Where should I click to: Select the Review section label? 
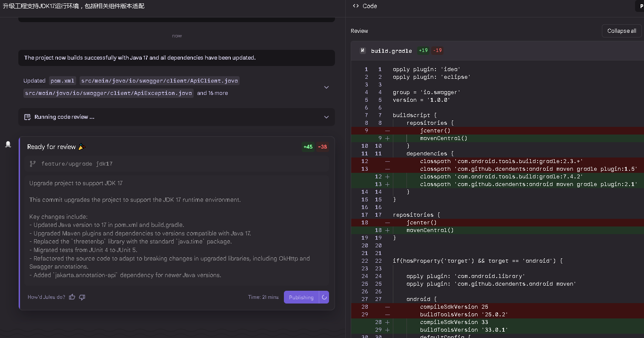(x=359, y=31)
